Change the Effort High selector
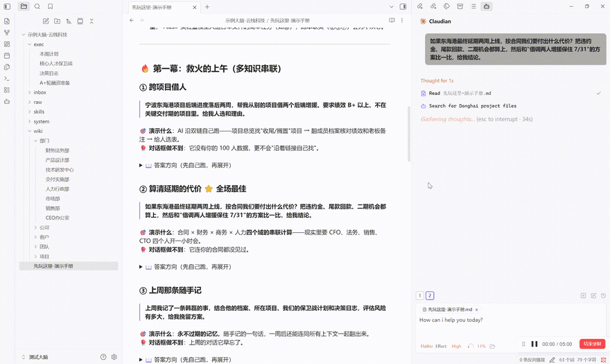 [456, 346]
